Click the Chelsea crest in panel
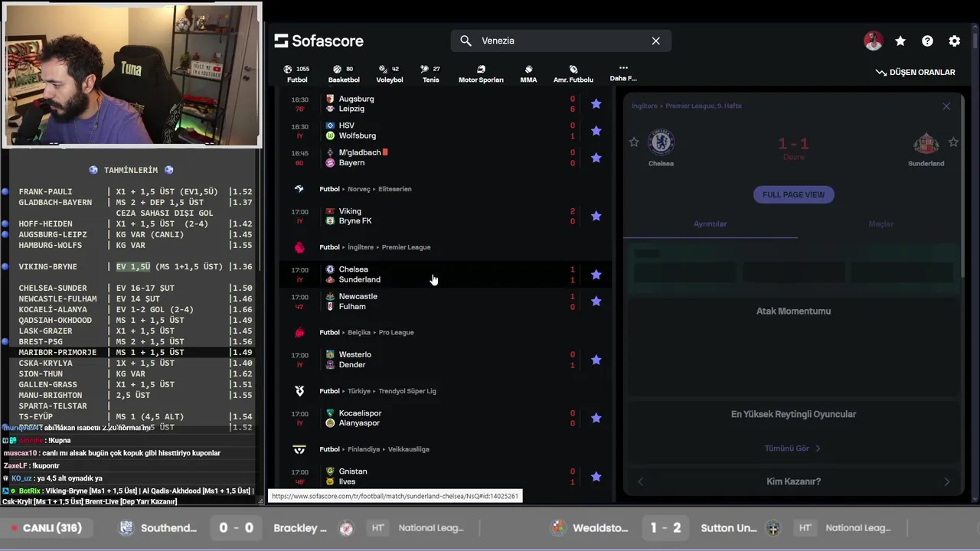 click(x=661, y=143)
